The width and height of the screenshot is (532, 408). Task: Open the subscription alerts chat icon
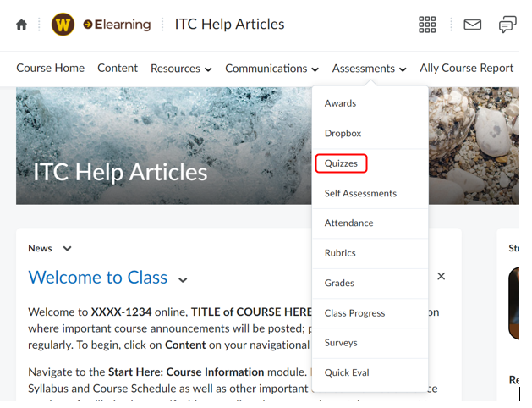[x=507, y=25]
